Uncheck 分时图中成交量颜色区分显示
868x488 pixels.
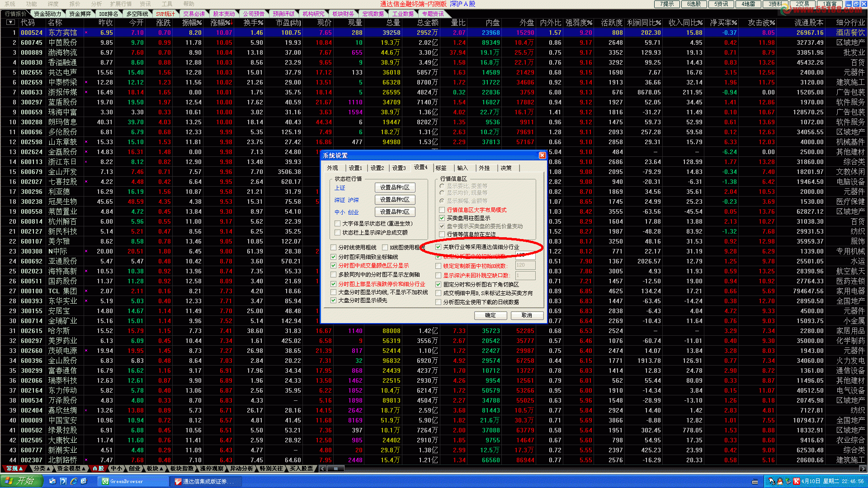[x=334, y=266]
